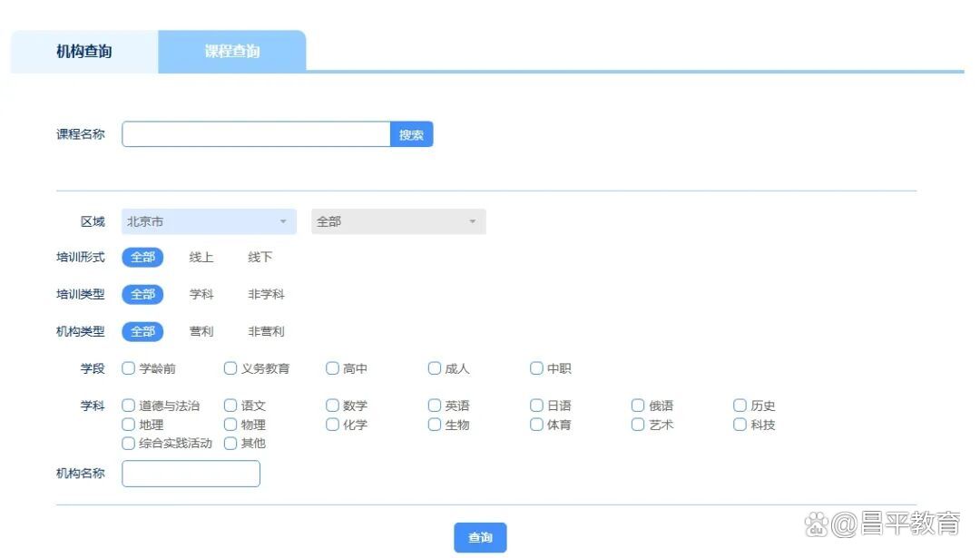The height and width of the screenshot is (558, 980).
Task: Tick the 义务教育 checkbox
Action: point(230,368)
